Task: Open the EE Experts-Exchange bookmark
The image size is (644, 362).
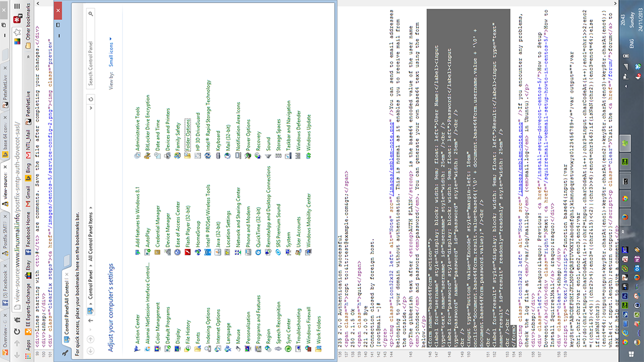Action: [28, 308]
